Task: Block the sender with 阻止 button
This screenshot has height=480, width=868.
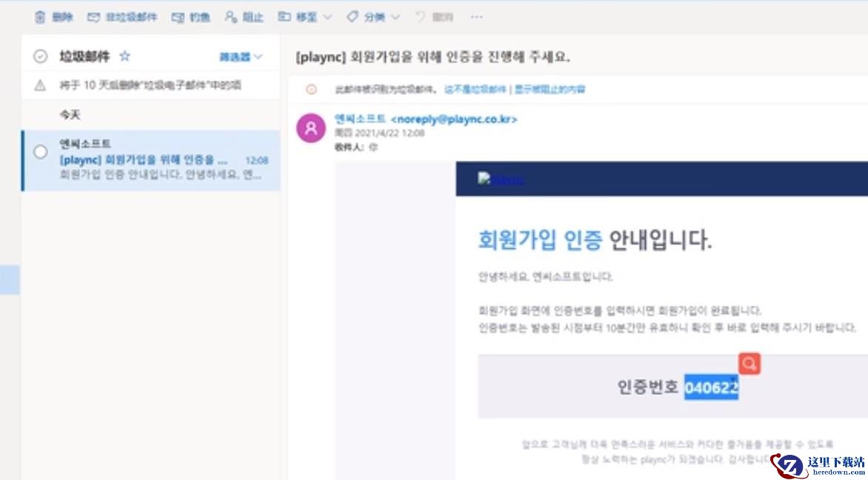Action: (244, 17)
